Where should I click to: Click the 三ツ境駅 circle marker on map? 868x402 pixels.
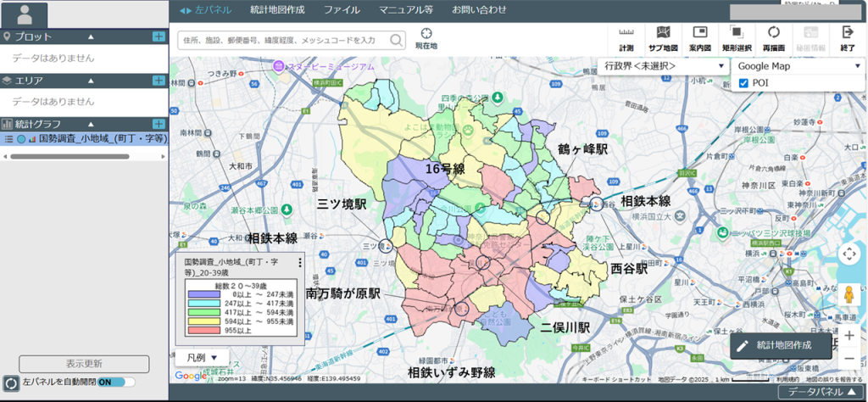click(x=386, y=245)
